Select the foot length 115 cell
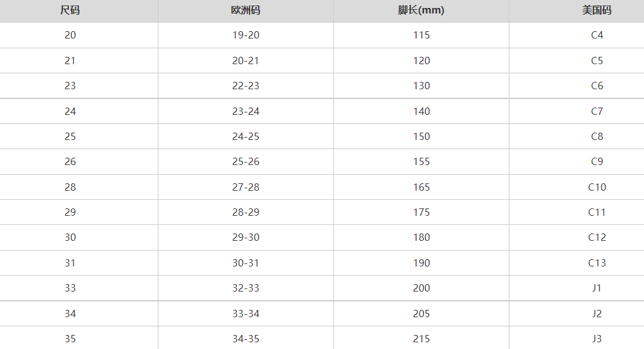The height and width of the screenshot is (349, 644). tap(421, 35)
